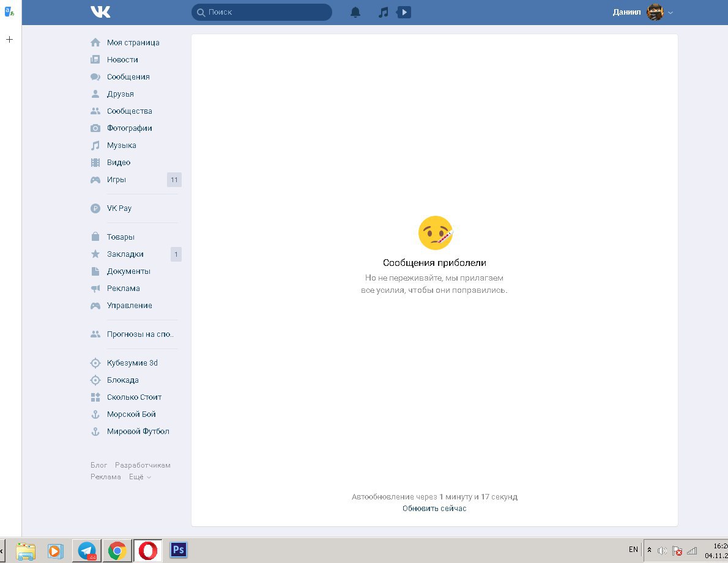Viewport: 728px width, 563px height.
Task: Click the group icon beside Сообщества
Action: point(95,111)
